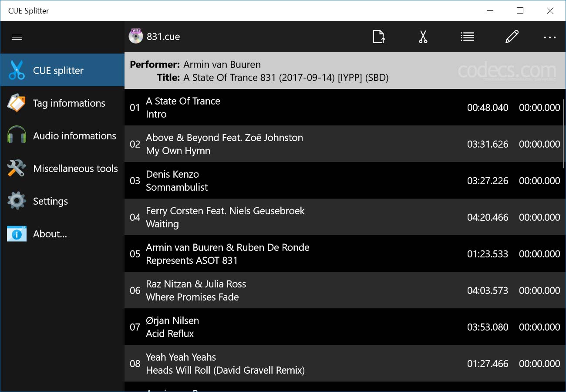The width and height of the screenshot is (566, 392).
Task: Click duration 01:27.466 of track 08
Action: (488, 364)
